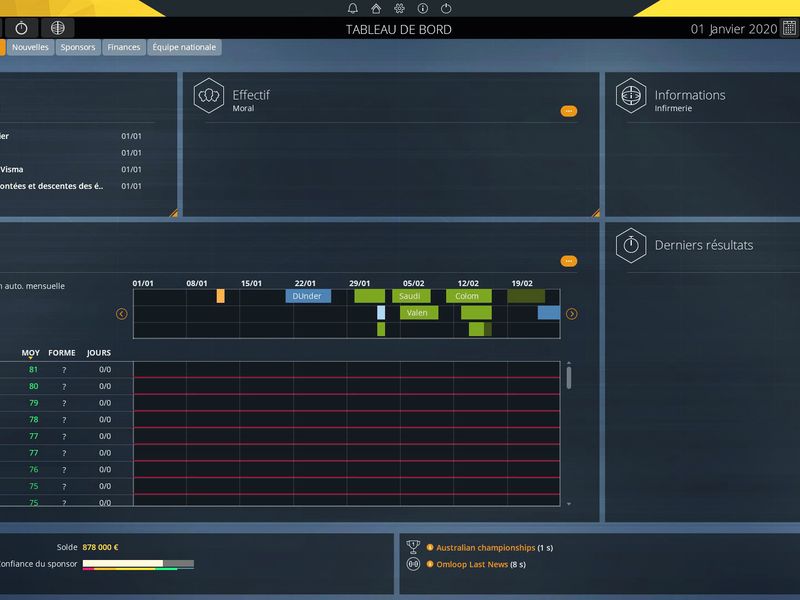Open notifications bell icon
This screenshot has height=600, width=800.
pyautogui.click(x=353, y=8)
